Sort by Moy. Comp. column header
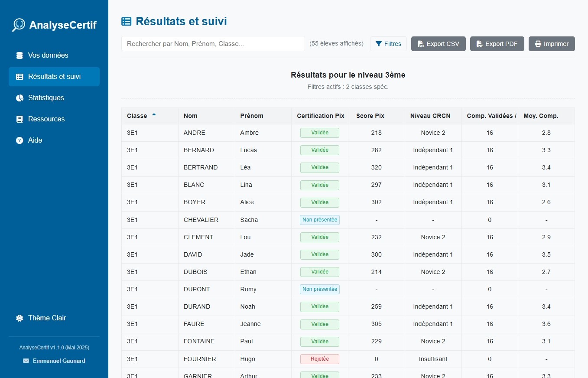Viewport: 588px width, 378px height. coord(546,116)
